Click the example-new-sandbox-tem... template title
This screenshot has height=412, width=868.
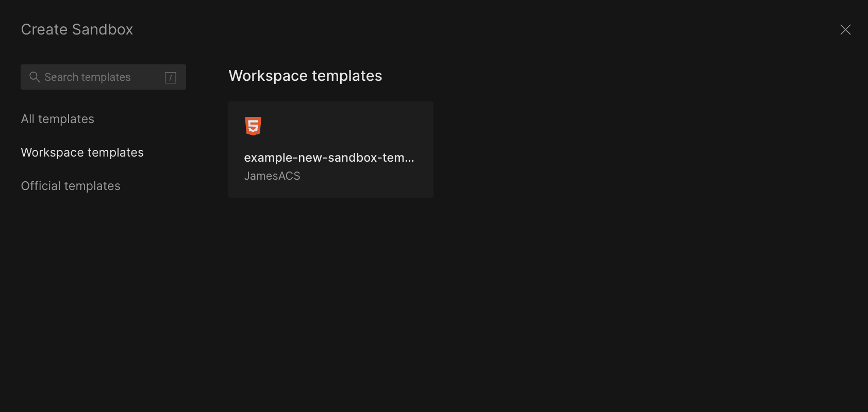pyautogui.click(x=325, y=158)
